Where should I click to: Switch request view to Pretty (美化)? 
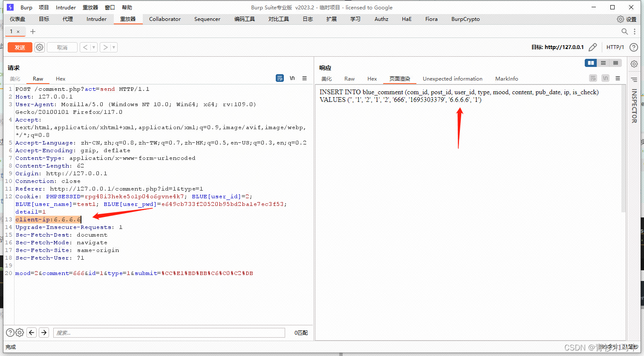(x=15, y=79)
